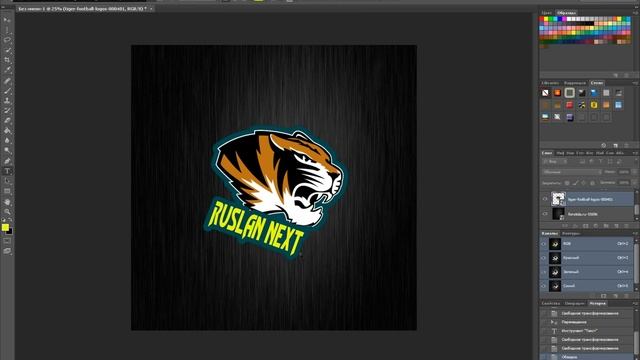Screen dimensions: 640x360
Task: Create new style in Styles panel footer
Action: tap(615, 145)
